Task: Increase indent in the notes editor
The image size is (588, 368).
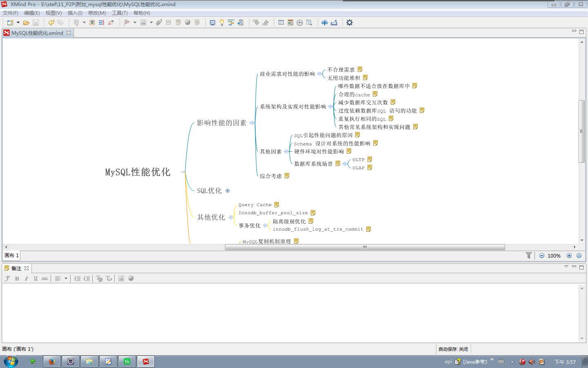Action: (x=77, y=278)
